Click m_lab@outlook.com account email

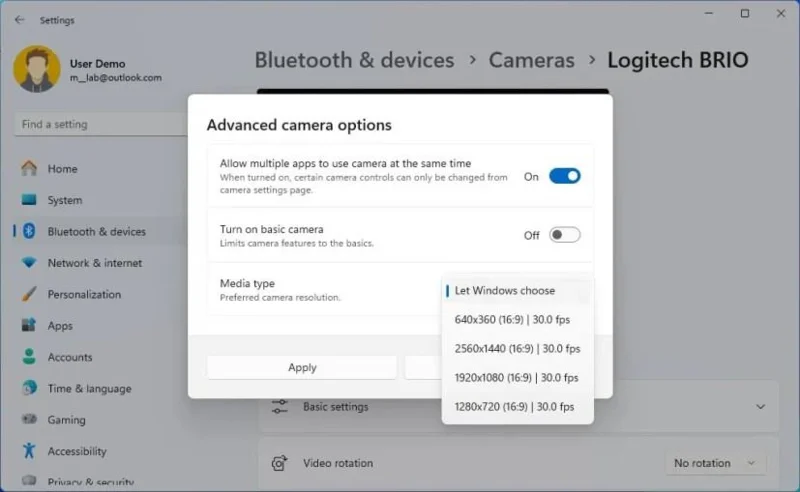pos(116,78)
